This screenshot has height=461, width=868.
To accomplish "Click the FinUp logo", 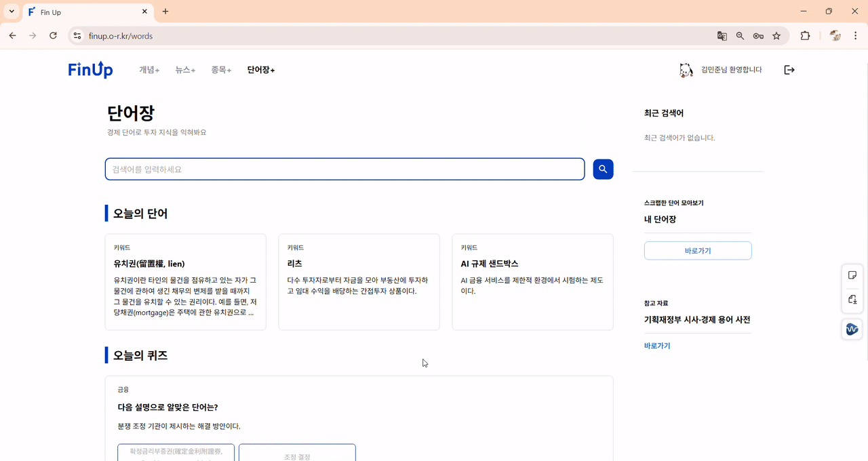I will pyautogui.click(x=90, y=69).
